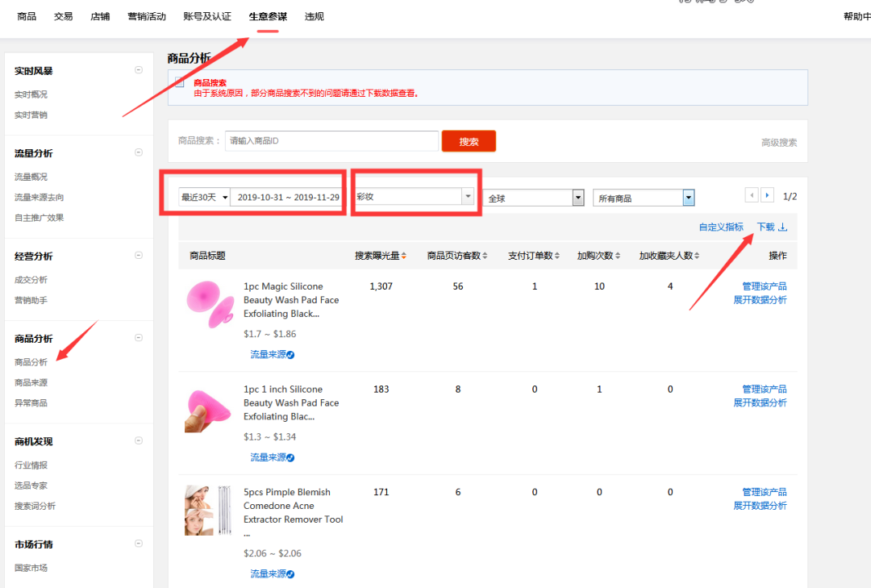Open the 店铺 top navigation tab
Viewport: 871px width, 588px height.
tap(100, 17)
